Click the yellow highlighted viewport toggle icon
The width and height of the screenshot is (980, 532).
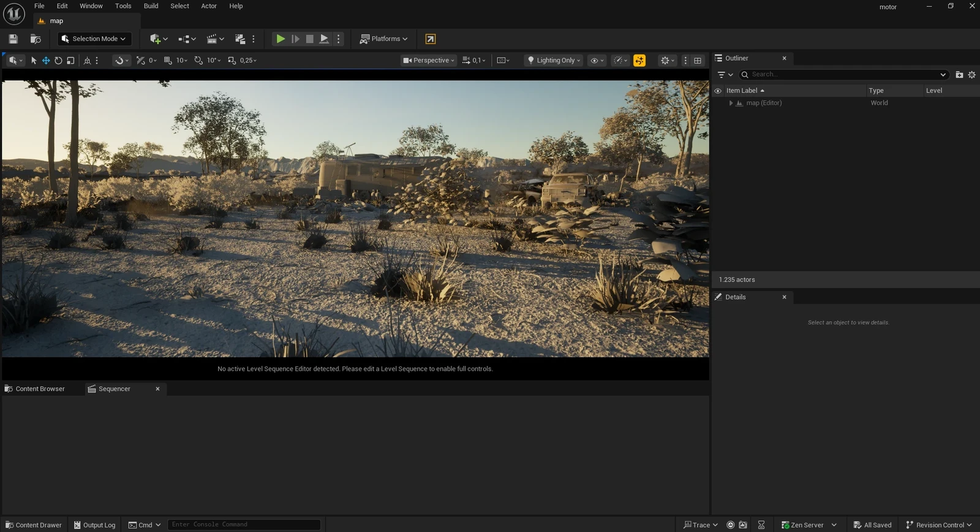639,60
